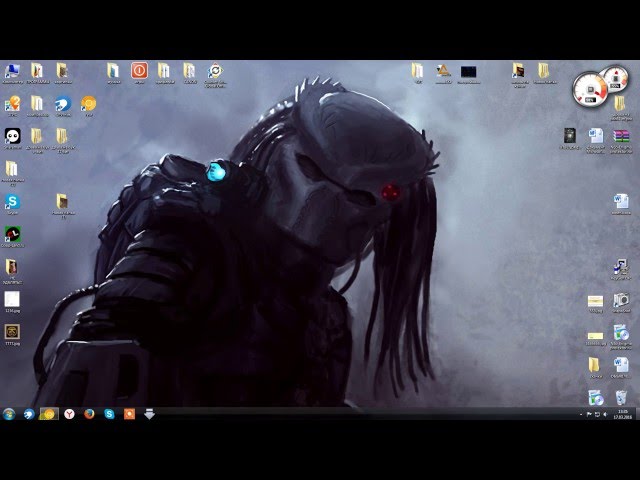Open the 2GIS map shortcut on desktop
This screenshot has width=640, height=480.
click(12, 104)
